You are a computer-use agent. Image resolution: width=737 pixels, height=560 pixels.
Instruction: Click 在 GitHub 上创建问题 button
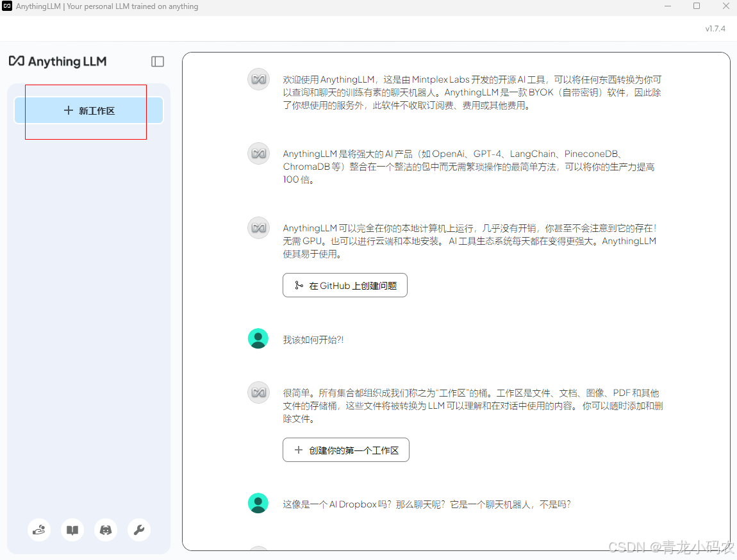[x=345, y=285]
